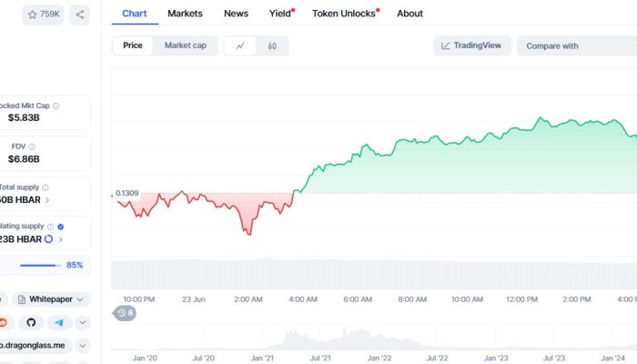Switch to line chart view icon
This screenshot has width=637, height=364.
(x=239, y=45)
